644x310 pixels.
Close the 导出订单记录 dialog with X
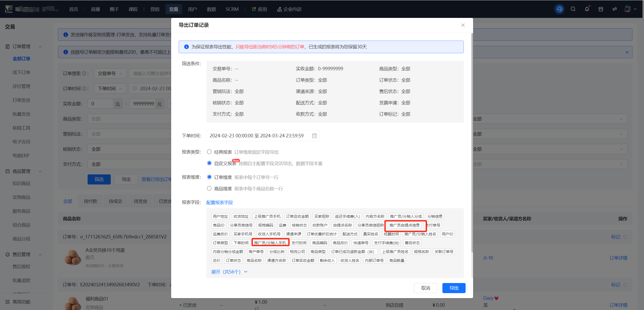pyautogui.click(x=463, y=25)
